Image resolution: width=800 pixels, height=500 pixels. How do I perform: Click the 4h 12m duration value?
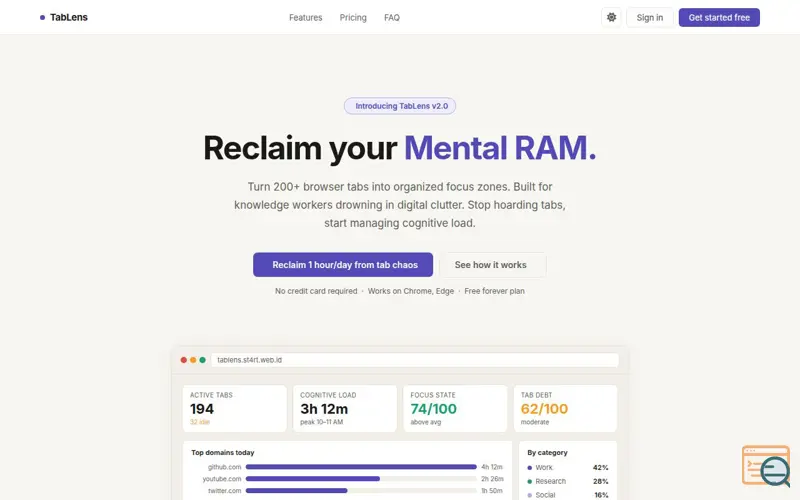(492, 467)
